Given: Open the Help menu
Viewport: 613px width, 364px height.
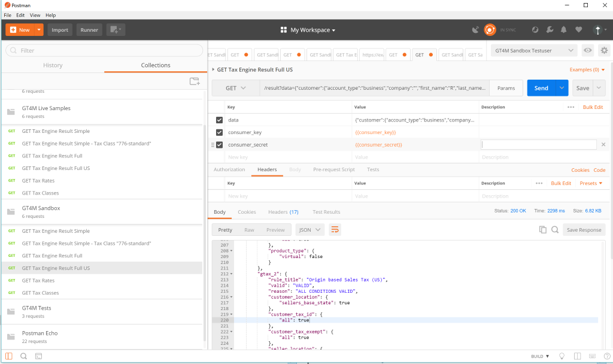Looking at the screenshot, I should tap(51, 15).
